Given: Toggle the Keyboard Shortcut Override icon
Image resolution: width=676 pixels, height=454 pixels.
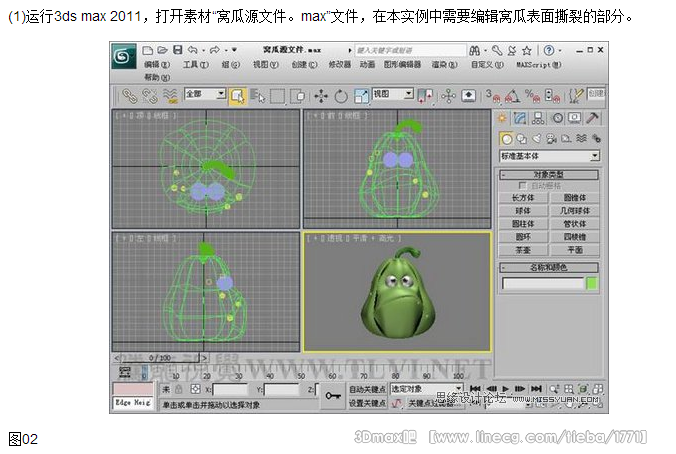Looking at the screenshot, I should coord(469,95).
